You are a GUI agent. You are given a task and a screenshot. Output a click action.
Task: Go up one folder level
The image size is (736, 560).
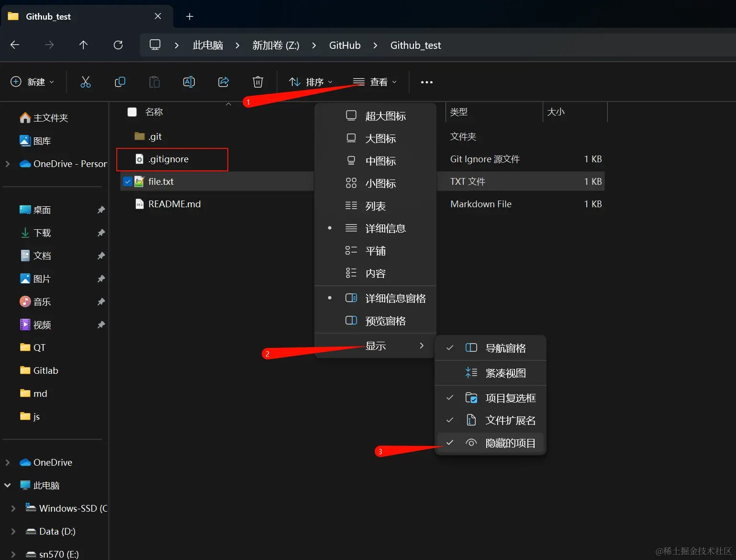84,45
